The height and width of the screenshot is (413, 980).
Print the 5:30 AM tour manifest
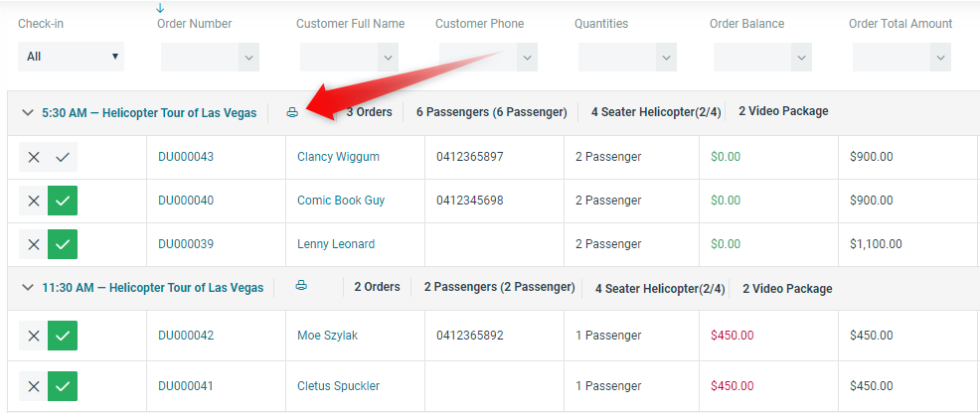click(292, 112)
